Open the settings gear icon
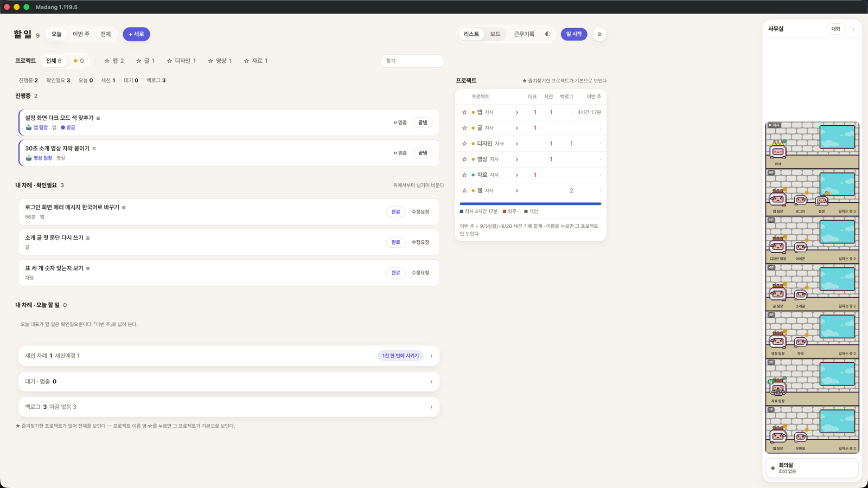The image size is (868, 488). [x=599, y=34]
